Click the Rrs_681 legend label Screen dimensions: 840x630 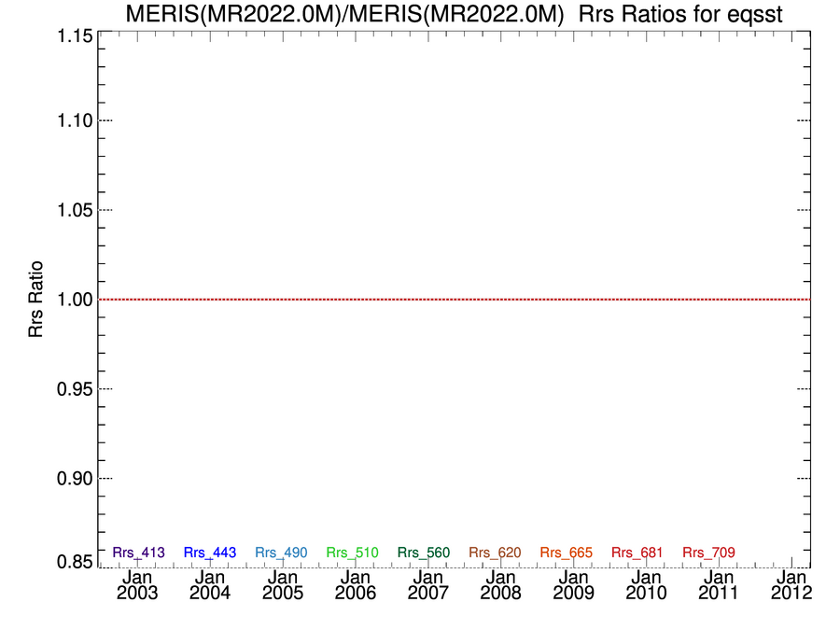tap(637, 553)
